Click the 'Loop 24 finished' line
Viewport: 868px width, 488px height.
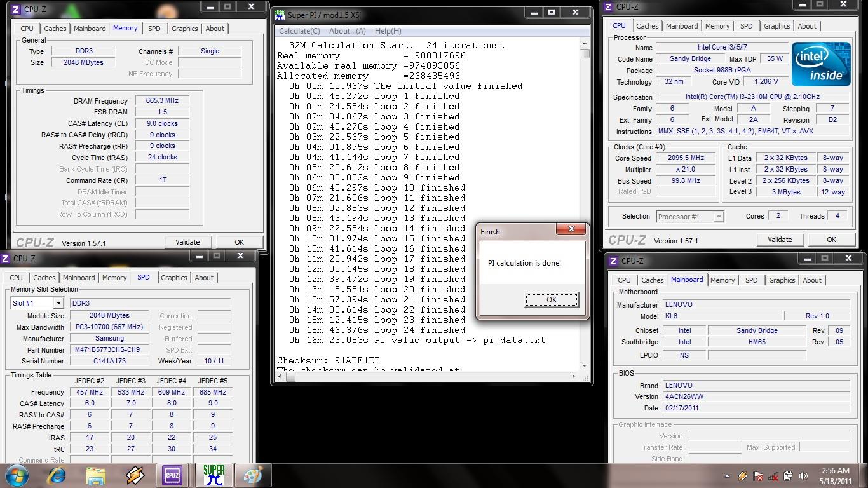click(377, 330)
